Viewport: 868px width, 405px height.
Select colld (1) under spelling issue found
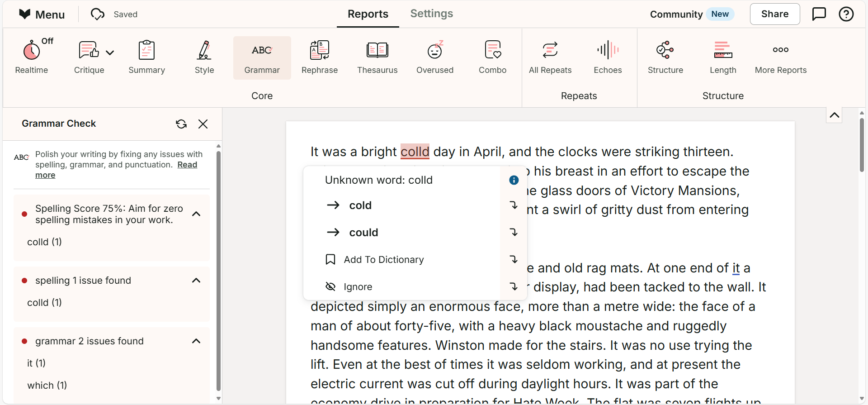coord(44,303)
